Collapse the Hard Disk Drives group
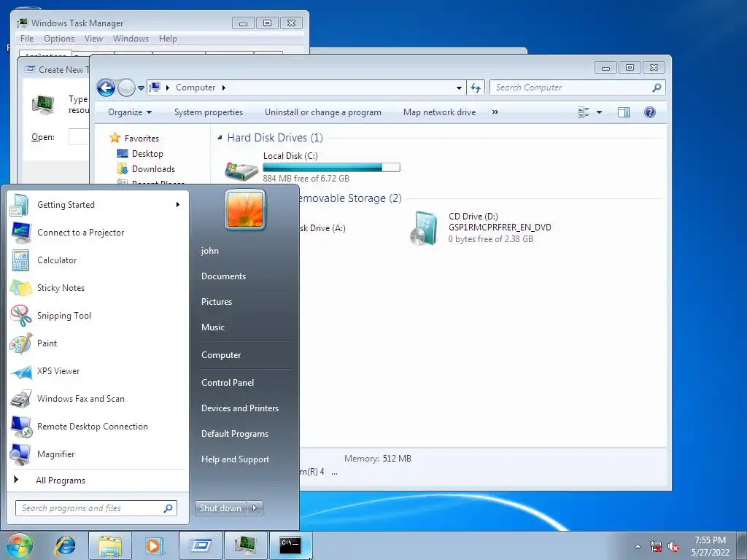Image resolution: width=747 pixels, height=560 pixels. click(220, 138)
